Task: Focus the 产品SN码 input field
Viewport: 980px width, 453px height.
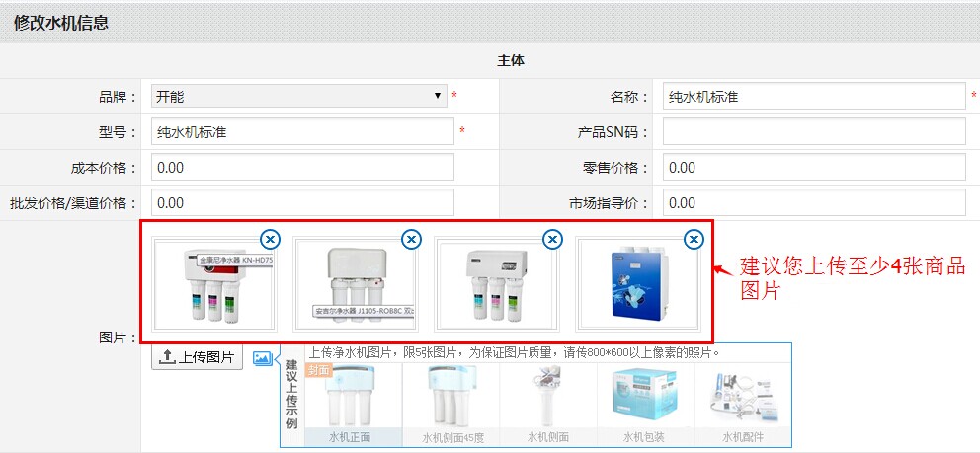Action: click(x=813, y=131)
